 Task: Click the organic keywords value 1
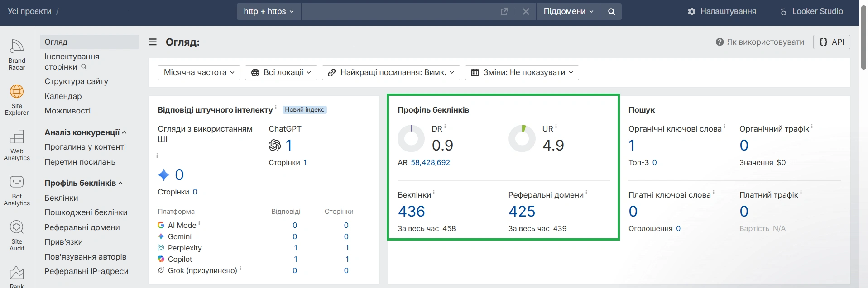[632, 145]
